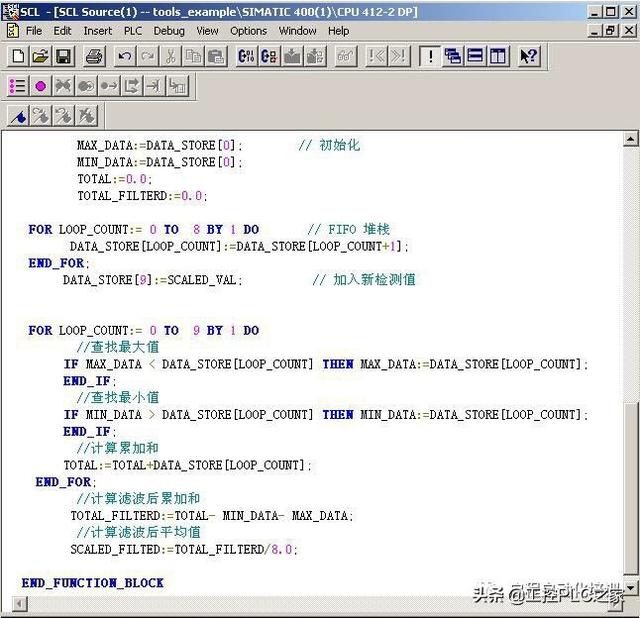Click the exclamation mark icon
This screenshot has width=640, height=618.
(430, 56)
